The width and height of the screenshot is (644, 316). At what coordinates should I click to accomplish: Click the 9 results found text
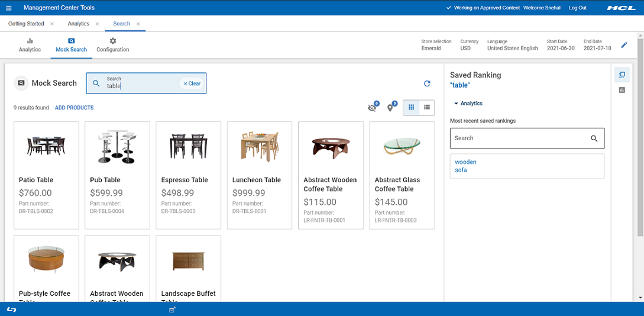[31, 108]
